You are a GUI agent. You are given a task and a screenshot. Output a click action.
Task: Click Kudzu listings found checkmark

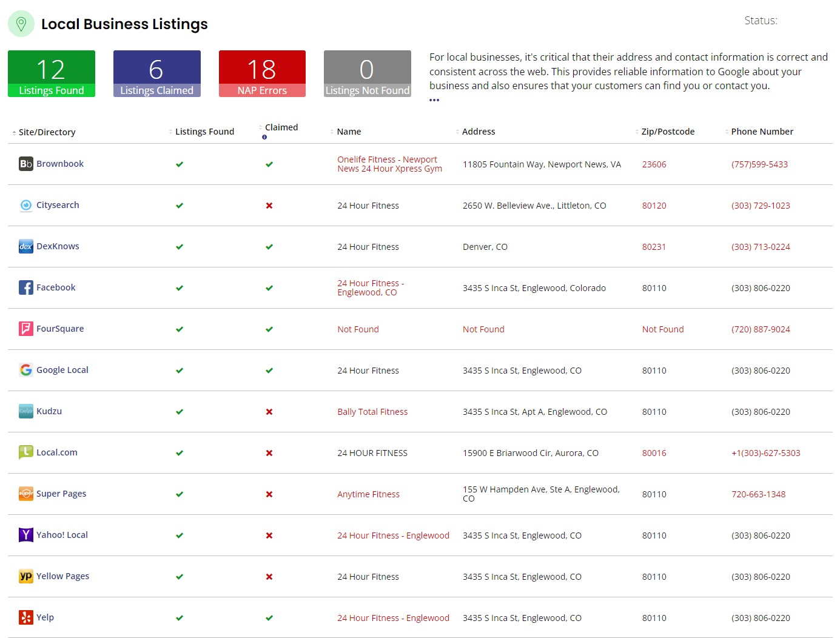[180, 412]
